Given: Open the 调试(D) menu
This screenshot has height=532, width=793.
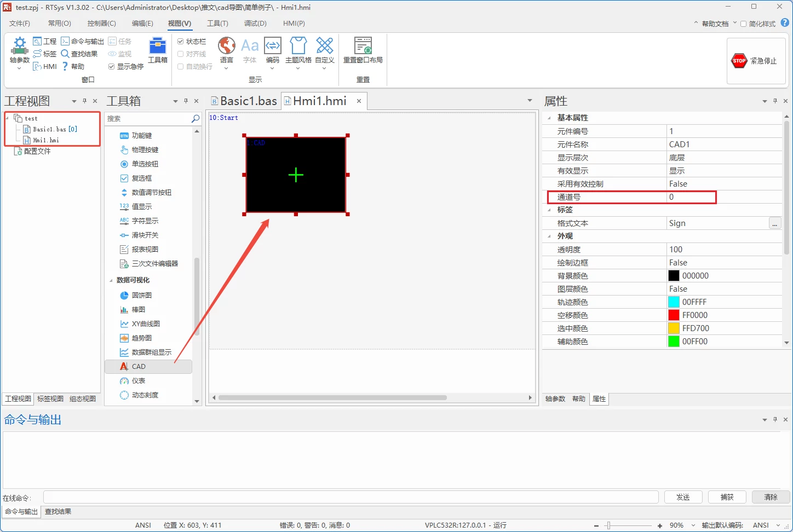Looking at the screenshot, I should [x=255, y=24].
